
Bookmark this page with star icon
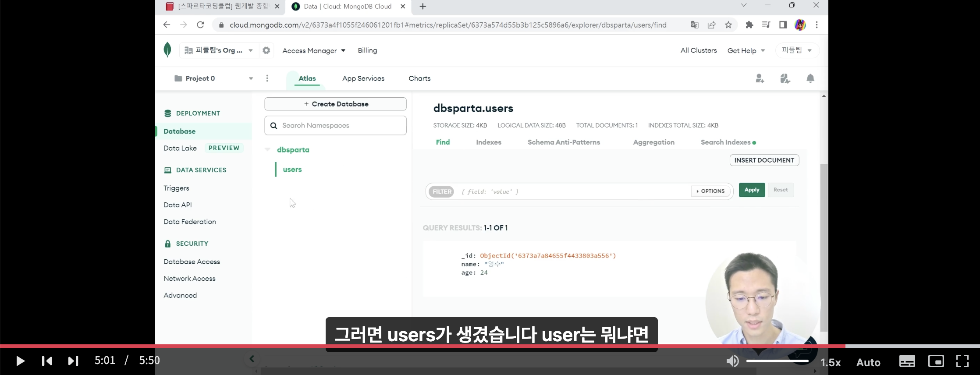tap(728, 25)
